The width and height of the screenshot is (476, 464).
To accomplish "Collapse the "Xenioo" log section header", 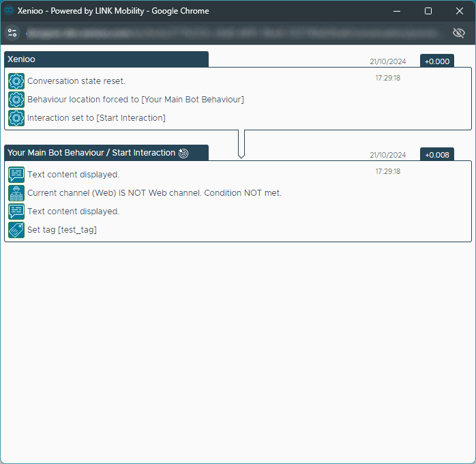I will click(106, 59).
